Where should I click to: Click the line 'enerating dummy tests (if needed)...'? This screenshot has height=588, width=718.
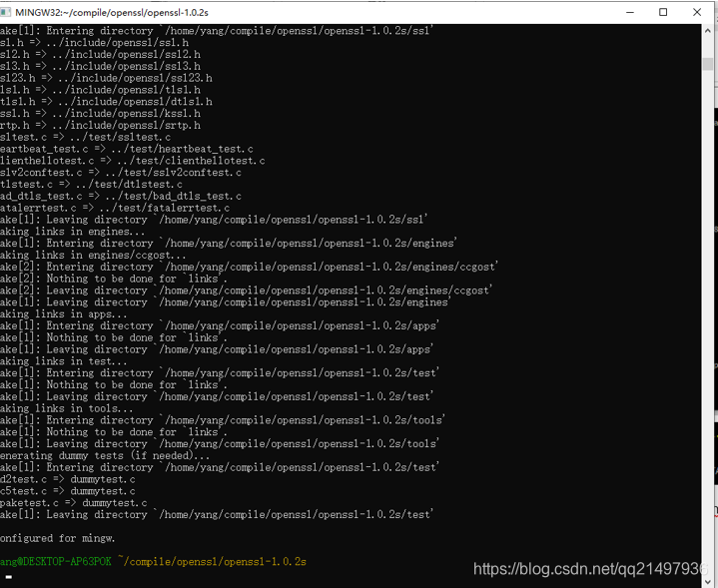click(x=105, y=455)
